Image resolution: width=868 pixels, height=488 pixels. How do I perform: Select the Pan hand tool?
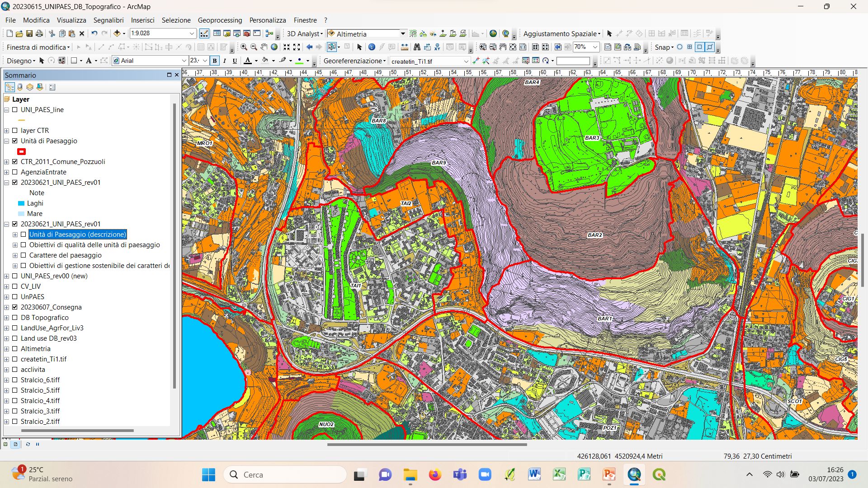[264, 47]
